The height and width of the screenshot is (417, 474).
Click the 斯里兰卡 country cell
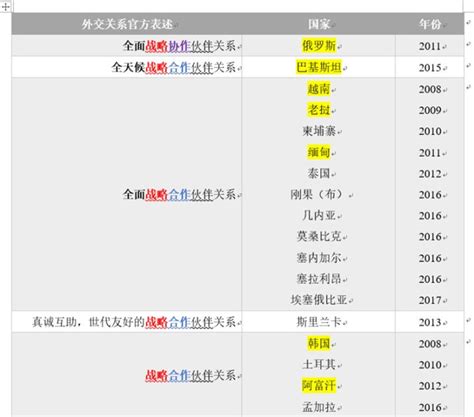(x=319, y=322)
